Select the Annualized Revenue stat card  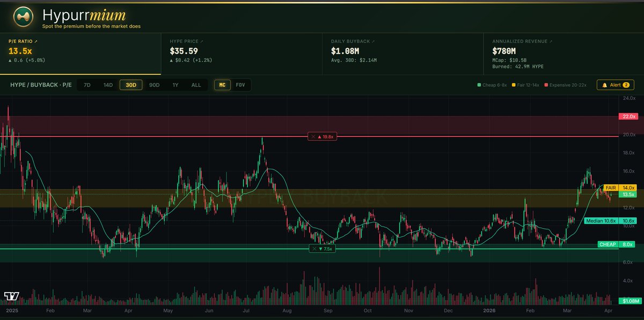tap(563, 54)
